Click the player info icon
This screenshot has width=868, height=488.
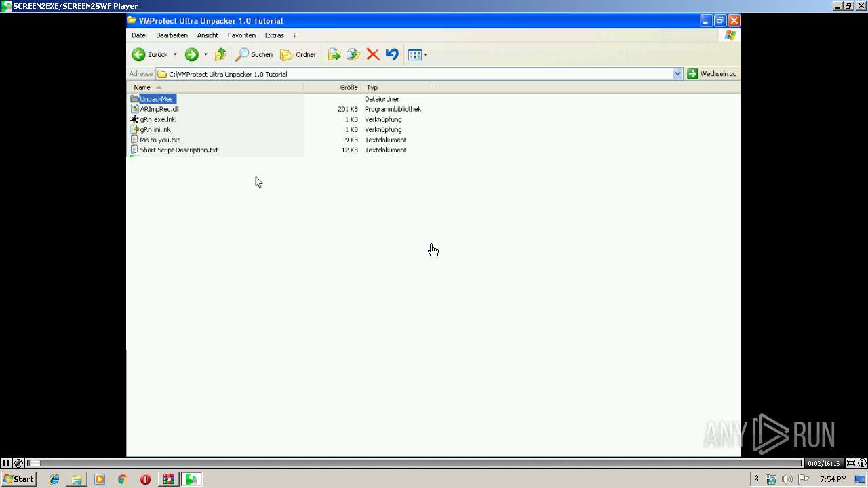(x=862, y=463)
